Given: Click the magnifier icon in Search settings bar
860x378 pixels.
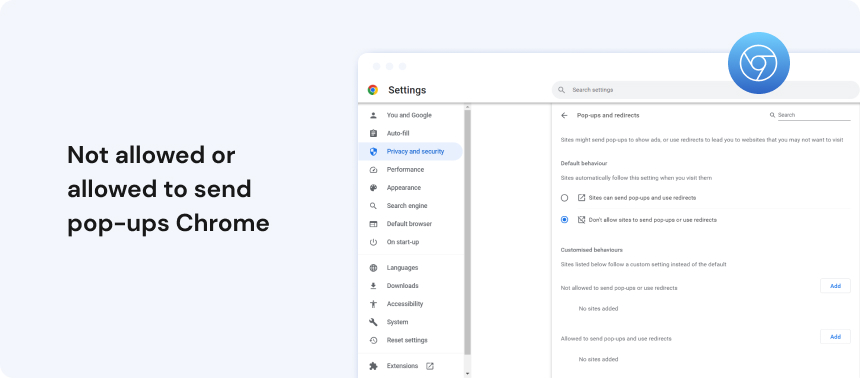Looking at the screenshot, I should (561, 90).
